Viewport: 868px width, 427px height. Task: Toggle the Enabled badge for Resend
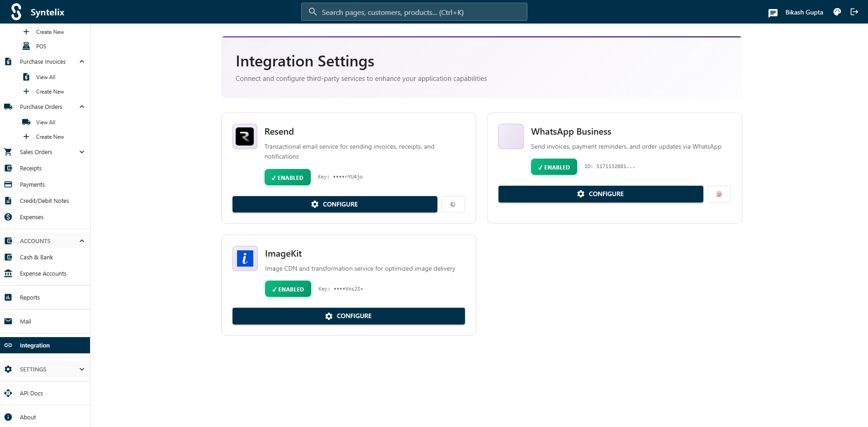(287, 178)
